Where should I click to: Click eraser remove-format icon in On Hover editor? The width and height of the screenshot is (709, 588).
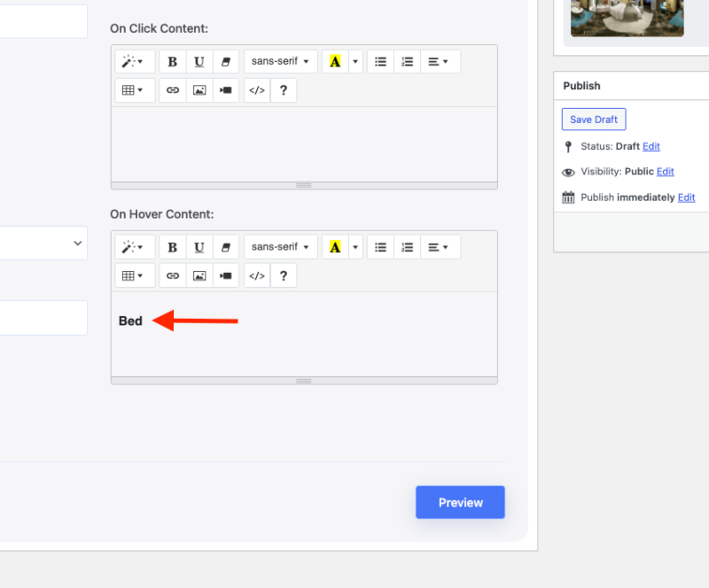pyautogui.click(x=226, y=247)
